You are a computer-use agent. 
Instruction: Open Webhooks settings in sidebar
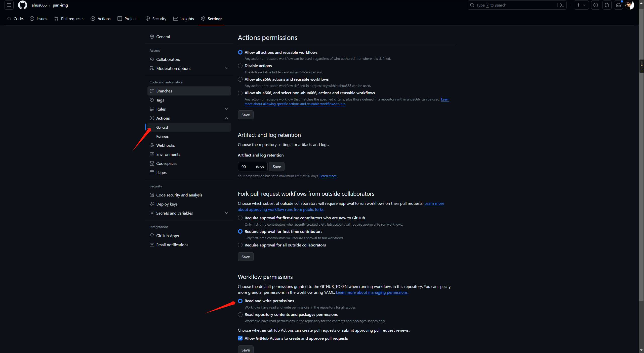tap(165, 145)
